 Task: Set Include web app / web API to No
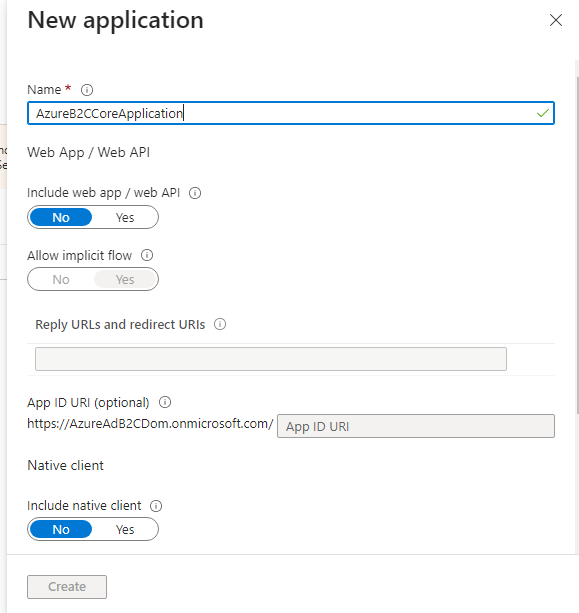[61, 217]
